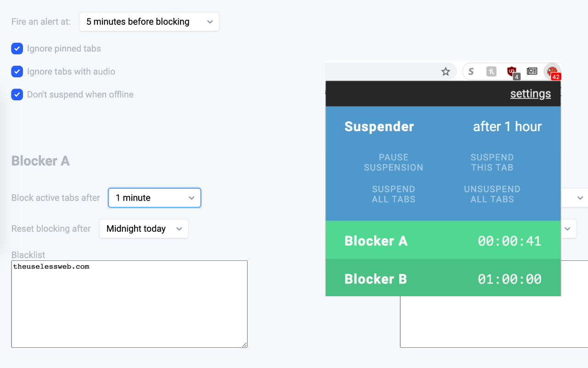This screenshot has width=588, height=368.
Task: Open the uBlock Origin shield icon
Action: pos(512,71)
